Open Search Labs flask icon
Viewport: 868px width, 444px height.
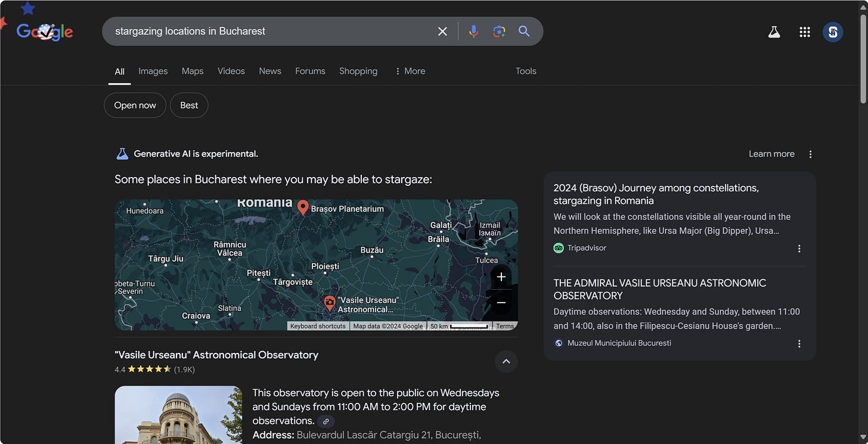pyautogui.click(x=774, y=32)
